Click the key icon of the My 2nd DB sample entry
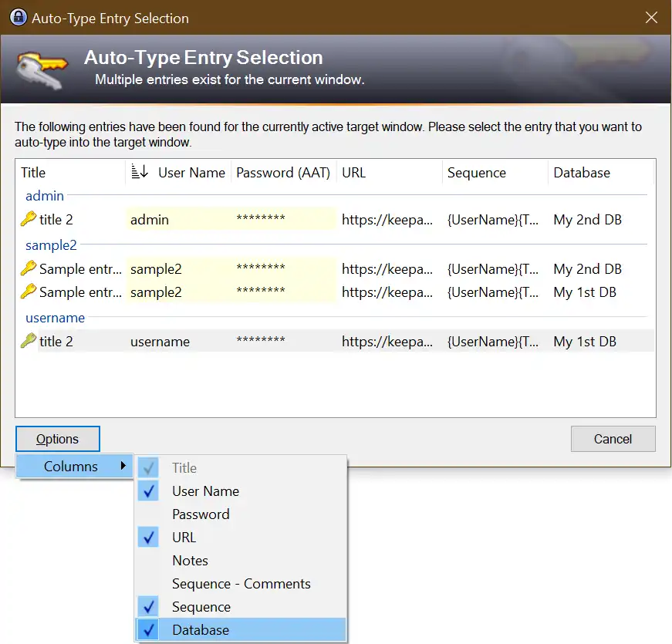This screenshot has width=672, height=644. point(29,268)
